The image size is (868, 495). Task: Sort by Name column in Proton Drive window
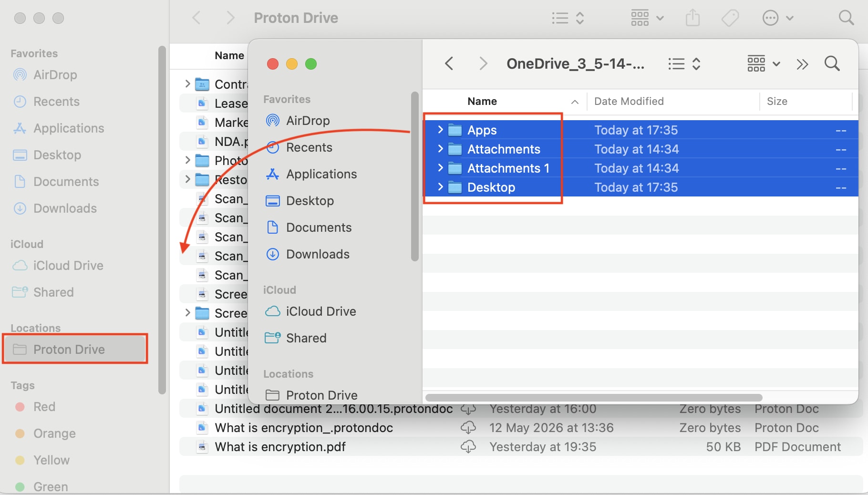pyautogui.click(x=229, y=55)
